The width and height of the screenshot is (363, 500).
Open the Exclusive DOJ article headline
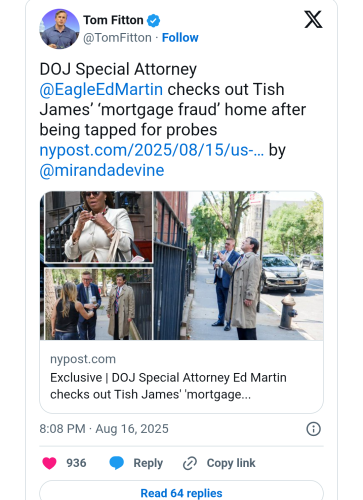(x=168, y=386)
